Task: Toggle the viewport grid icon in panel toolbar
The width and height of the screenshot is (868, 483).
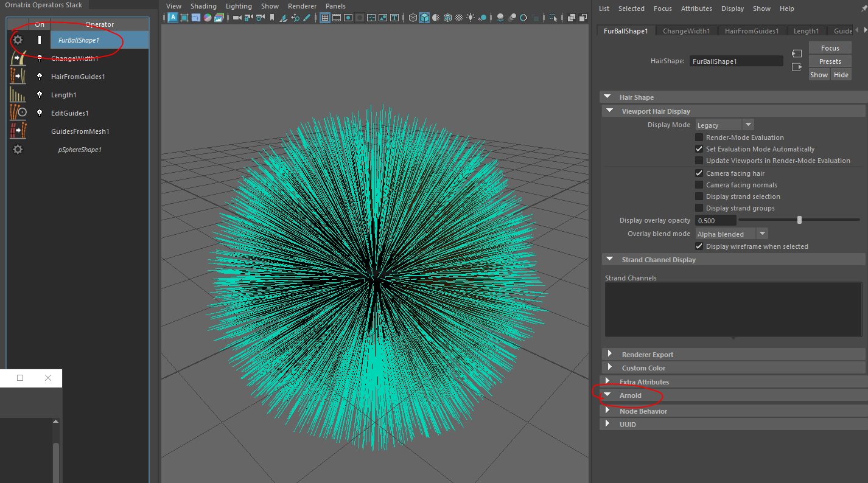Action: click(x=325, y=18)
